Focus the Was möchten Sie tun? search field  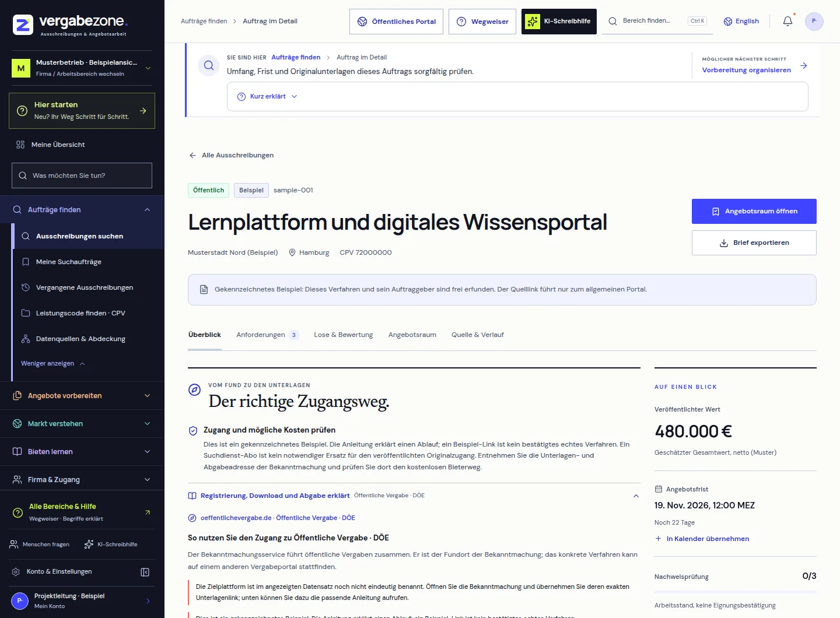[x=82, y=175]
